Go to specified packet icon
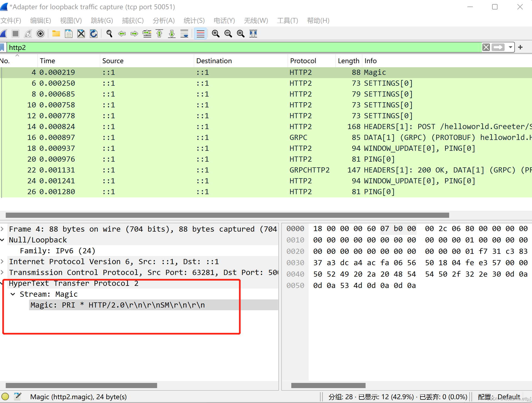 click(x=147, y=34)
